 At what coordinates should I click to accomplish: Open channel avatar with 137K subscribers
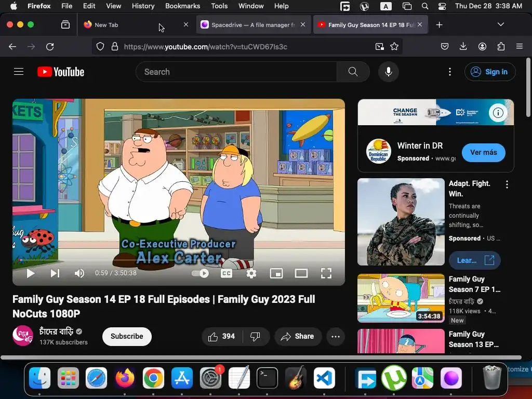[23, 336]
